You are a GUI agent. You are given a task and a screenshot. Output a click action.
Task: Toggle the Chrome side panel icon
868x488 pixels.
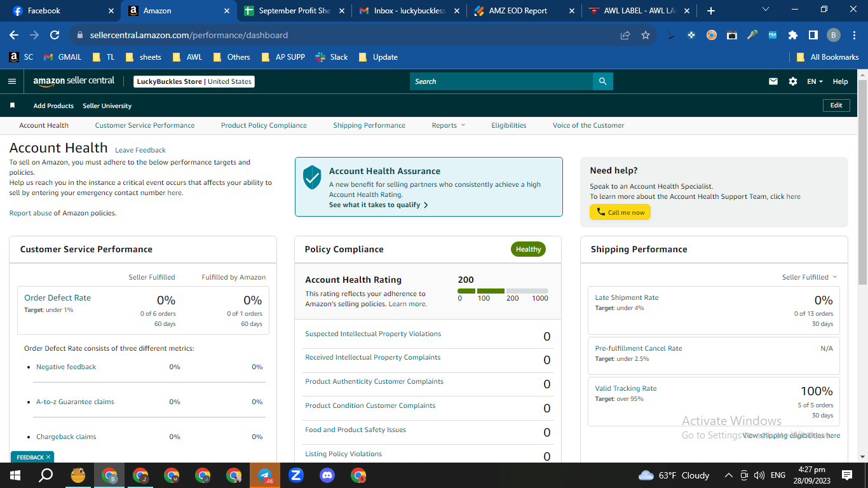click(813, 35)
